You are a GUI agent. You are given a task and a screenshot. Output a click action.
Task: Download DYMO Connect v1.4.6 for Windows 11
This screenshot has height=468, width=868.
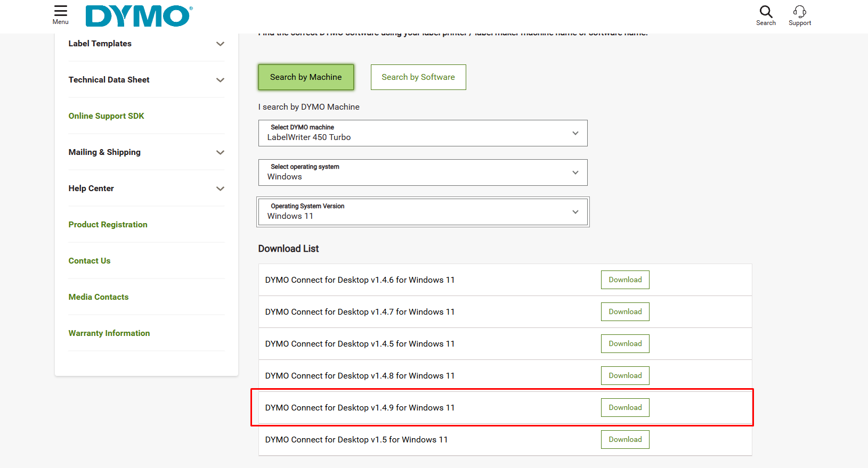pyautogui.click(x=625, y=280)
